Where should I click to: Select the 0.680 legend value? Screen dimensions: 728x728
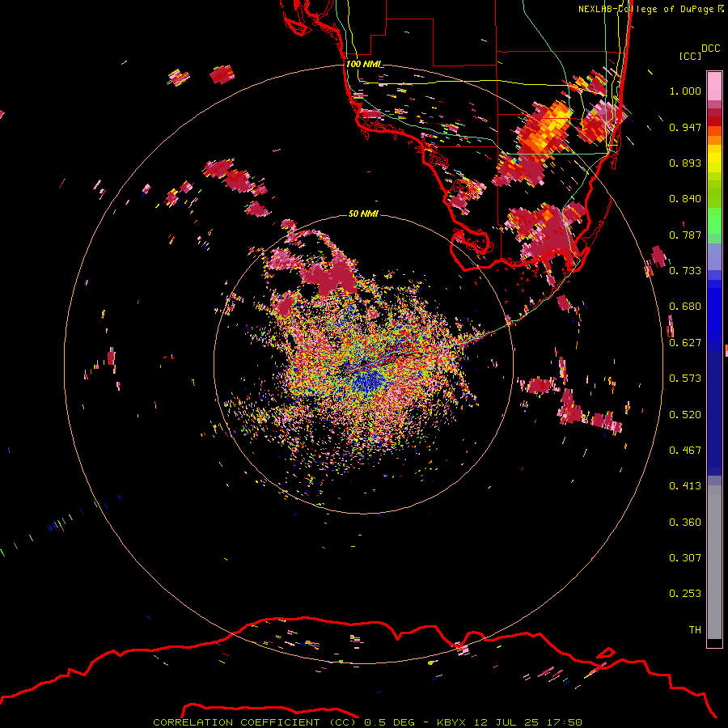pyautogui.click(x=685, y=307)
